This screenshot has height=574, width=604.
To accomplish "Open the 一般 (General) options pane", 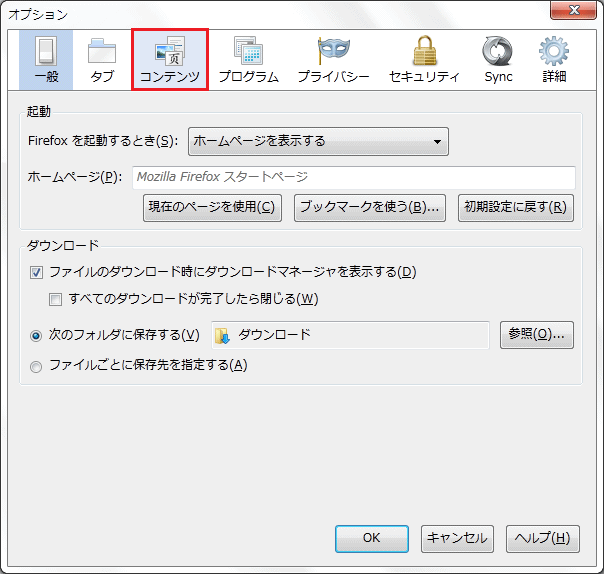I will [x=46, y=60].
